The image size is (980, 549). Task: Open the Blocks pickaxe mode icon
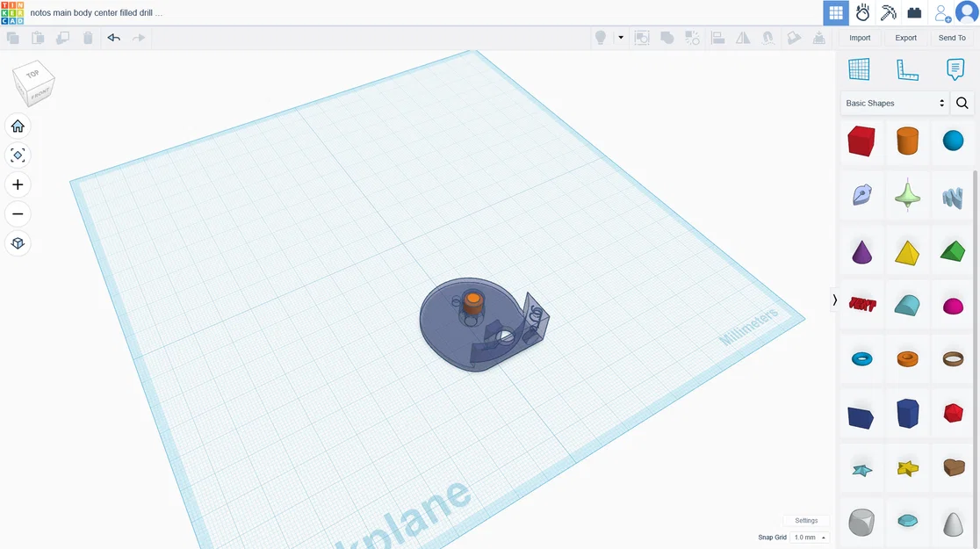(x=888, y=12)
